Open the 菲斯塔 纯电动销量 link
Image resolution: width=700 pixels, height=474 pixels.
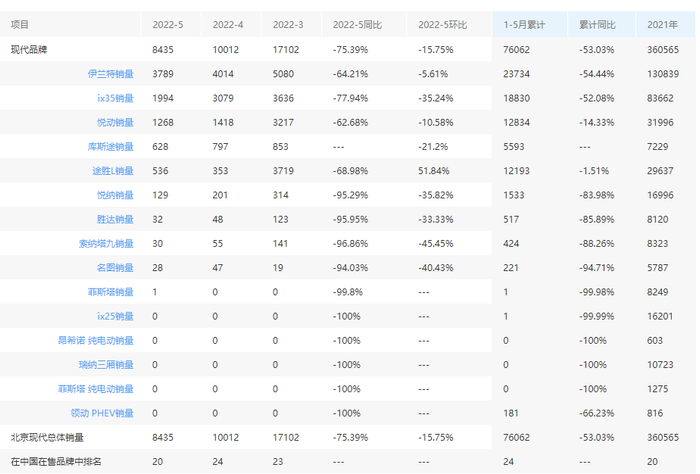[96, 389]
